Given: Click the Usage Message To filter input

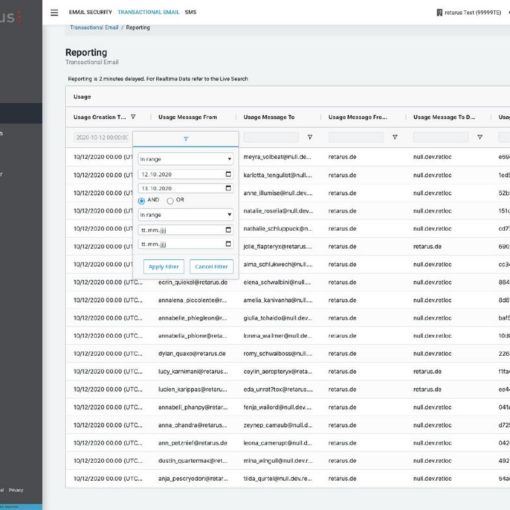Looking at the screenshot, I should coord(271,137).
